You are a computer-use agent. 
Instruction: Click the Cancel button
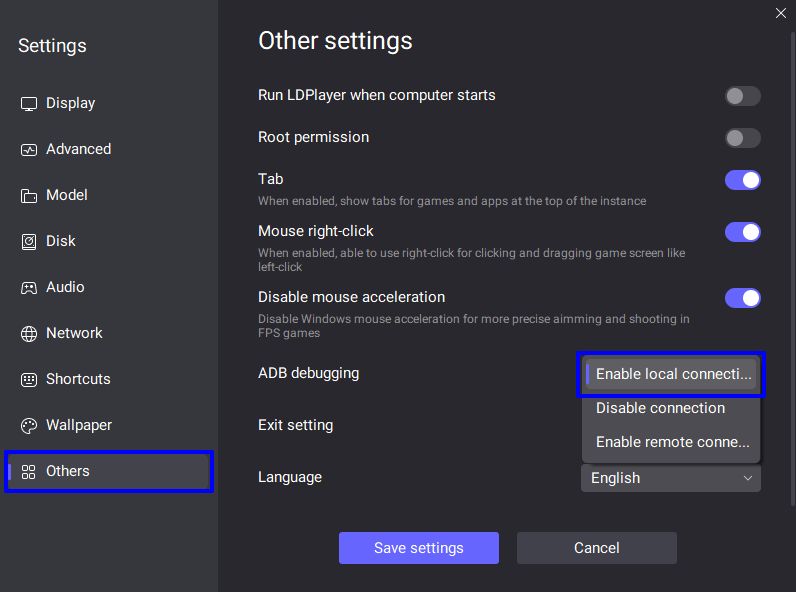tap(596, 548)
